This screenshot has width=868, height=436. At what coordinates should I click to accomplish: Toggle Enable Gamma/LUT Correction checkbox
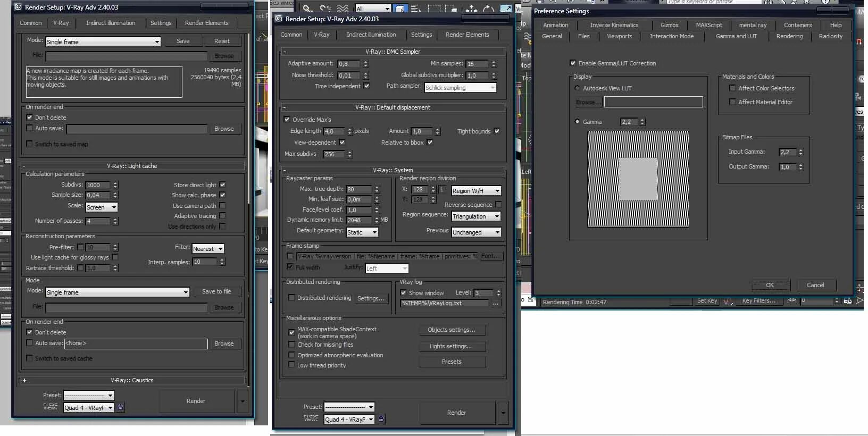click(573, 63)
